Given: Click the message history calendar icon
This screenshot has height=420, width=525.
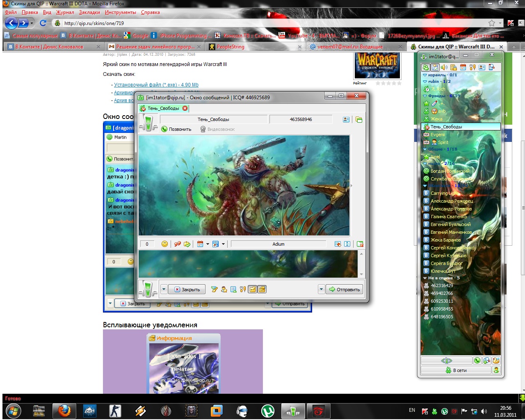Looking at the screenshot, I should (200, 244).
